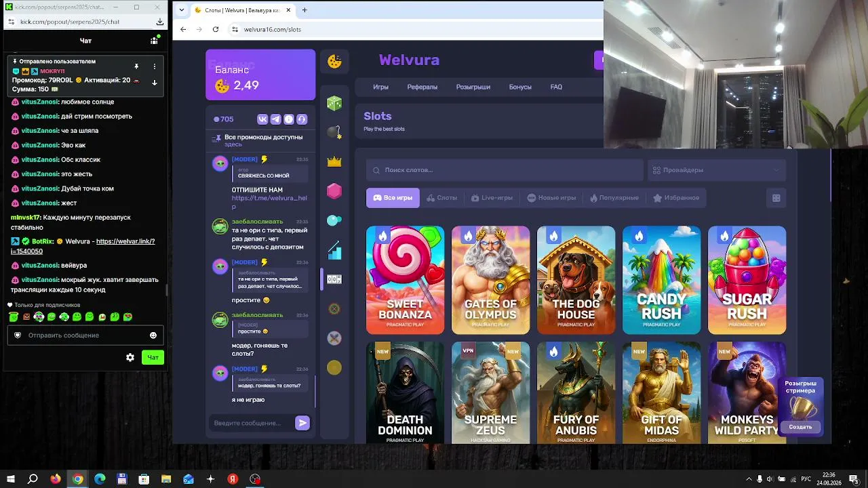
Task: Click the info icon in Welvura chat header
Action: (x=289, y=119)
